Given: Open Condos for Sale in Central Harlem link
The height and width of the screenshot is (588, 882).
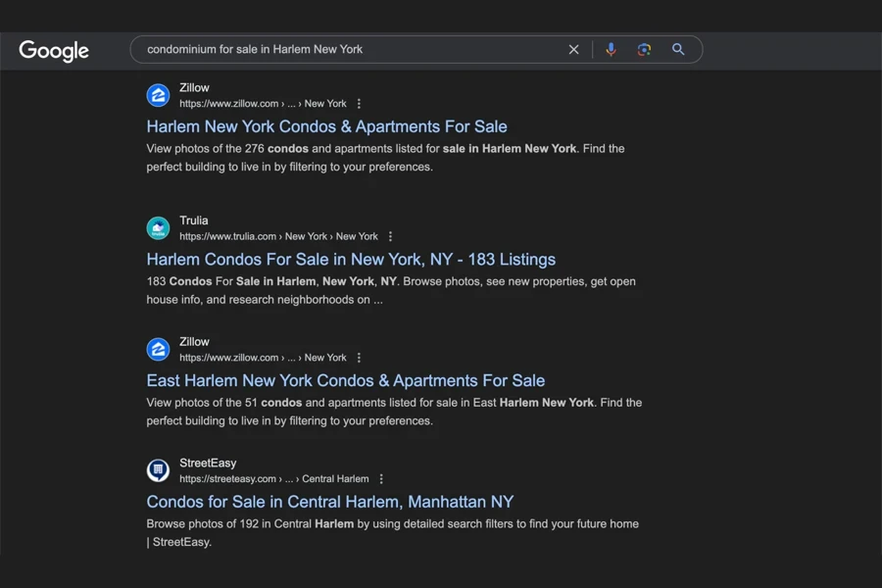Looking at the screenshot, I should tap(329, 502).
